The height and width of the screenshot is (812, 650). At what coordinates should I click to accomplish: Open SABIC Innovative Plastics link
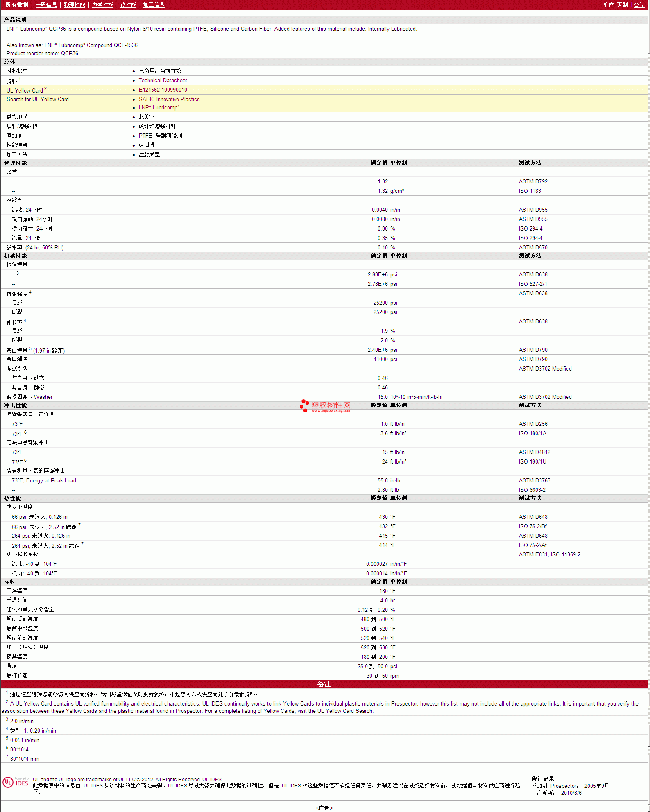coord(169,100)
